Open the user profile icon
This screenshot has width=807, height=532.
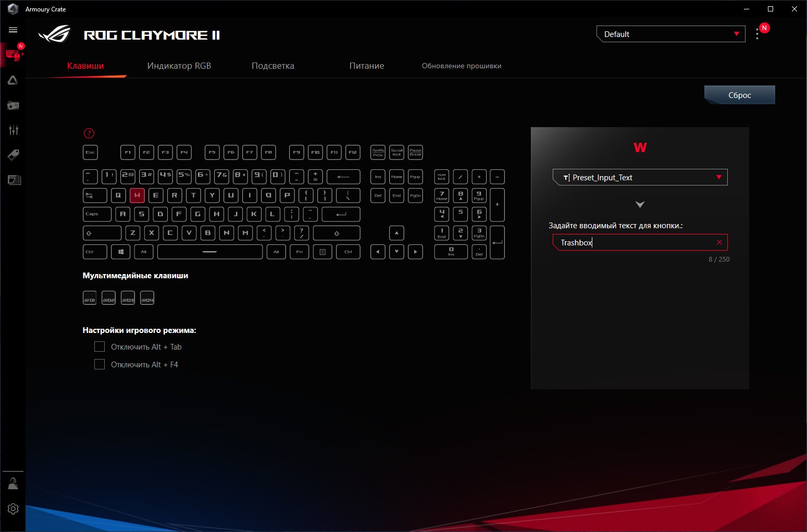pos(13,484)
